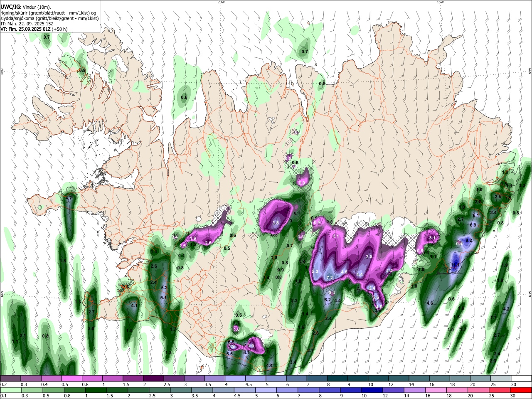Click the dusky mauve 0.2 swatch, upper legend row

click(x=11, y=378)
